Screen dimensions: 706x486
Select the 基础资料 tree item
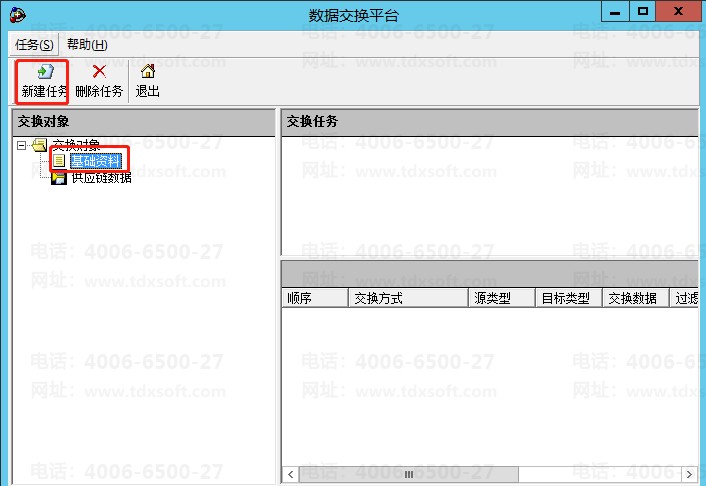(95, 161)
